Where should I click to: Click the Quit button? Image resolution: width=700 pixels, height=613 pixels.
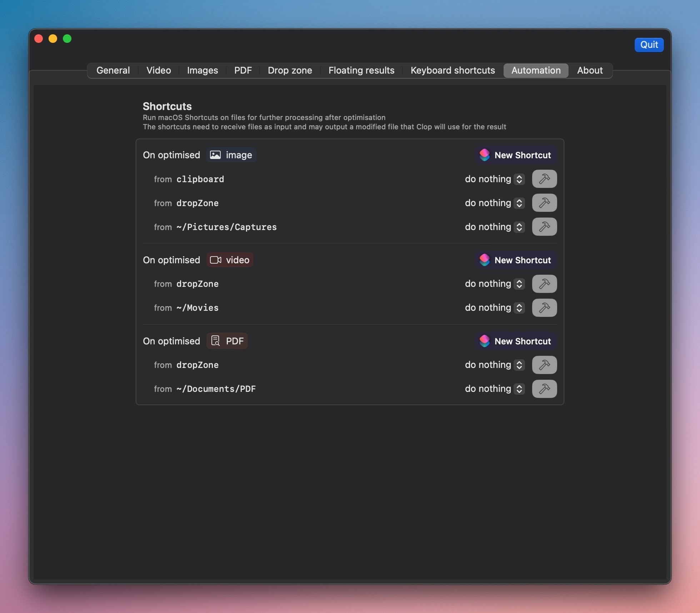click(x=649, y=45)
